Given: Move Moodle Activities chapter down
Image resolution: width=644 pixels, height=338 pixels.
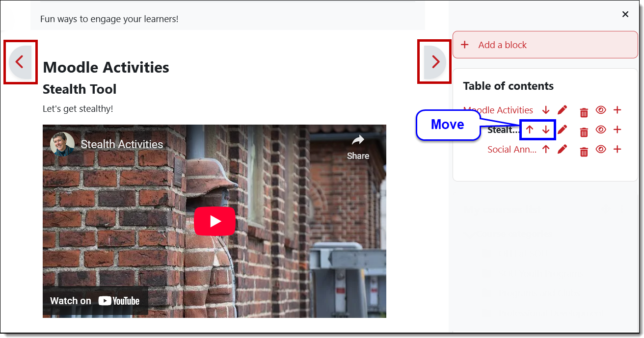Looking at the screenshot, I should pyautogui.click(x=546, y=110).
